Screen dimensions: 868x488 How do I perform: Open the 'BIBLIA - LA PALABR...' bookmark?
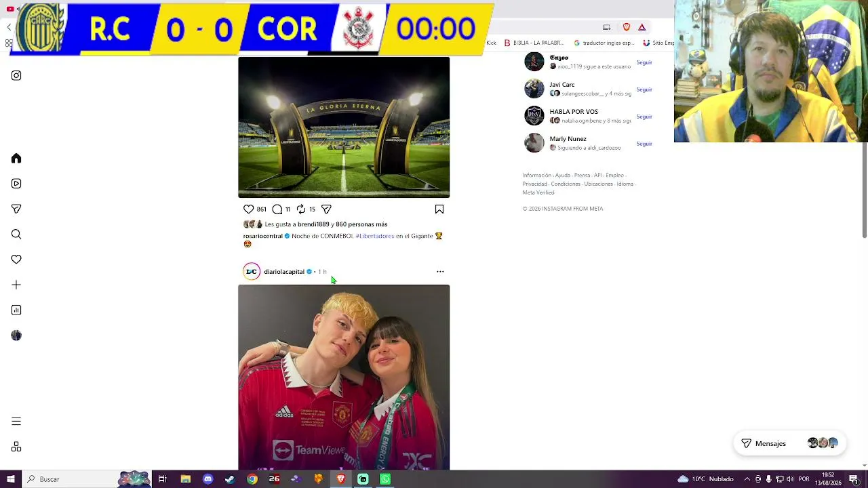pyautogui.click(x=534, y=43)
